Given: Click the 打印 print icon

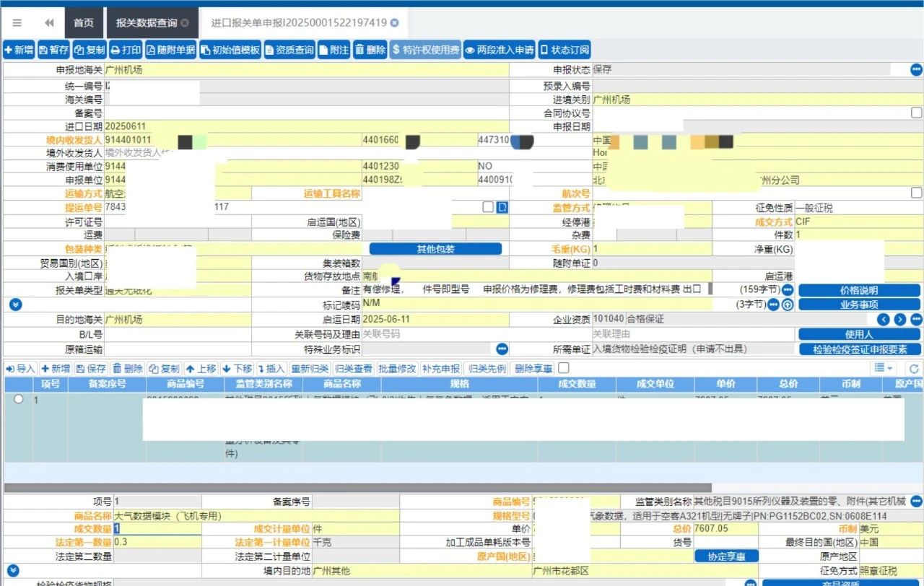Looking at the screenshot, I should point(126,50).
